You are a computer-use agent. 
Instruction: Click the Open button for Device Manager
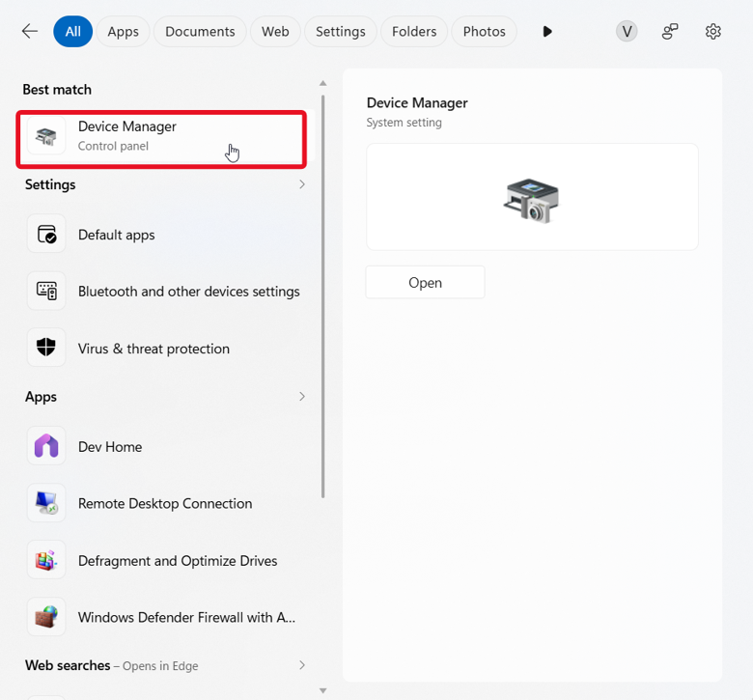coord(425,283)
